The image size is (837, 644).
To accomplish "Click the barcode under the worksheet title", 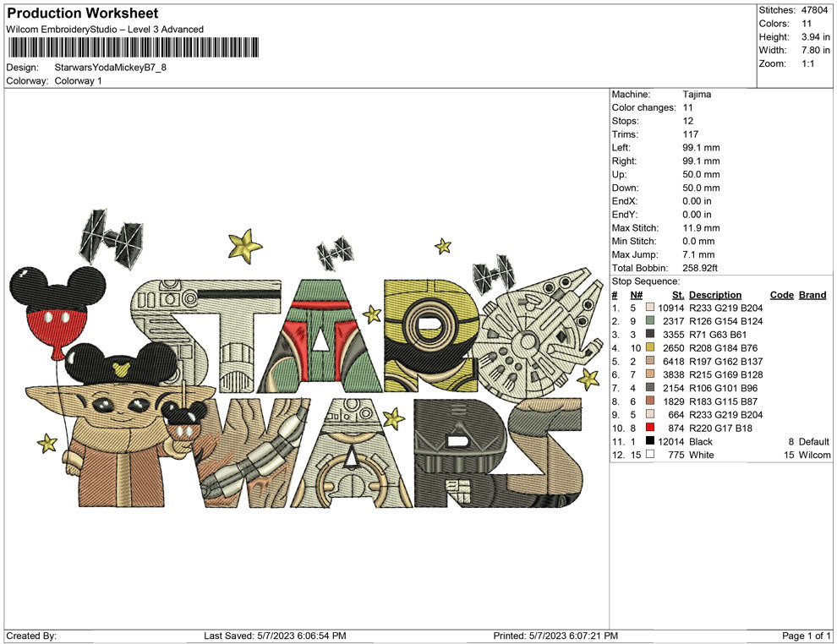I will pyautogui.click(x=133, y=47).
